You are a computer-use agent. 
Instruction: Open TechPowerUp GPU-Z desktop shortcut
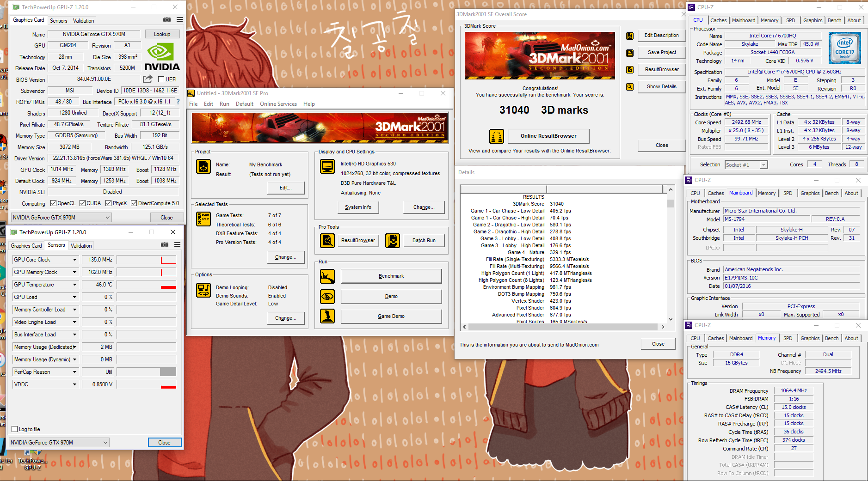(32, 457)
